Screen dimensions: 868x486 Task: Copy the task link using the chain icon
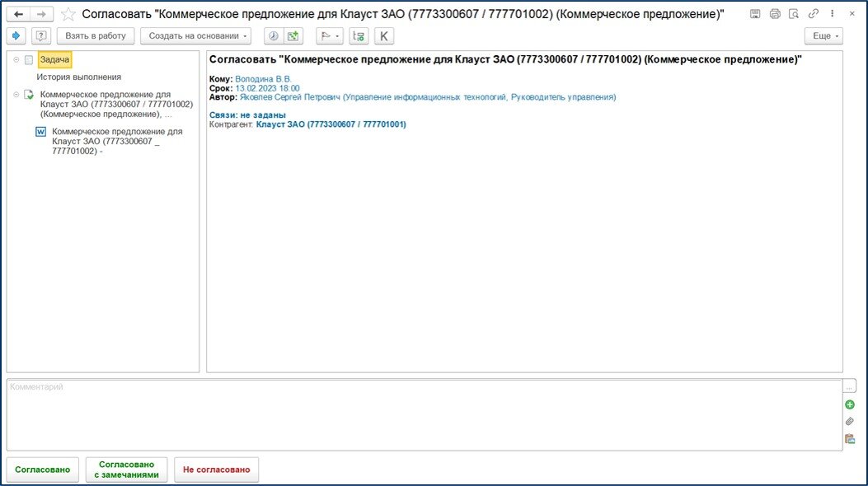pos(812,13)
